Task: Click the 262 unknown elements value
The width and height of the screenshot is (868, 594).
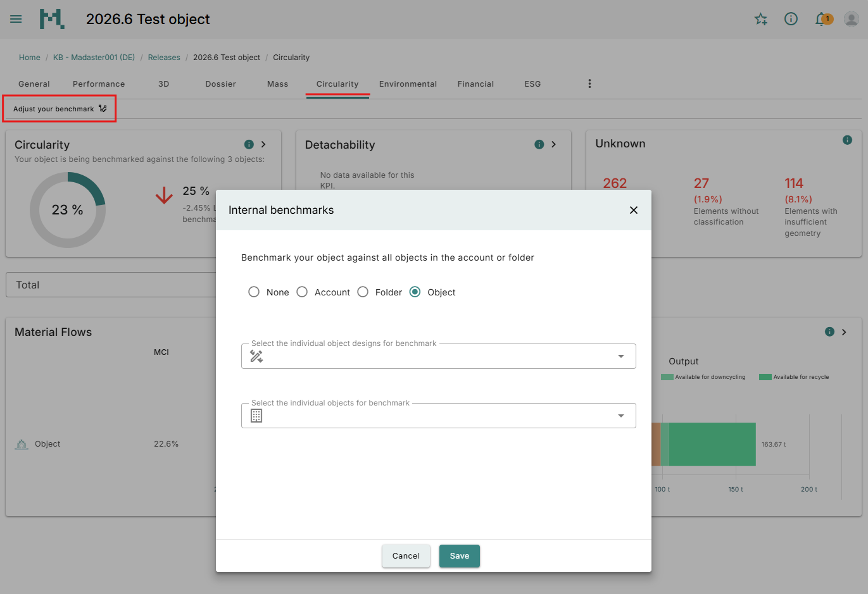Action: (615, 183)
